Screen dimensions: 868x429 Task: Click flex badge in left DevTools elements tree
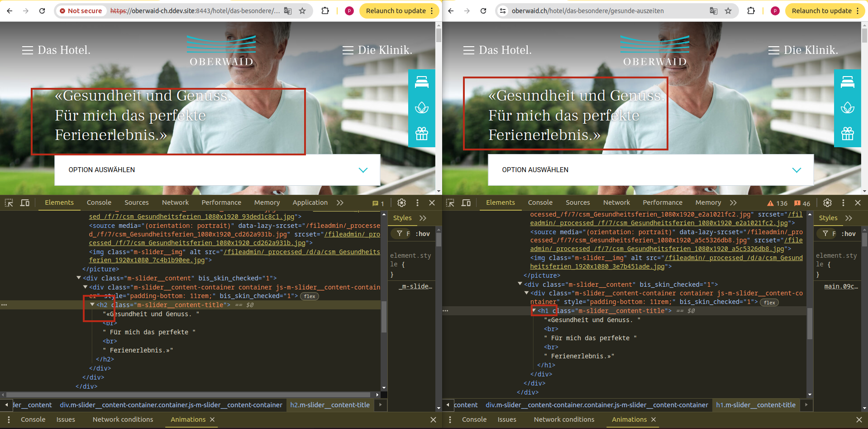310,296
